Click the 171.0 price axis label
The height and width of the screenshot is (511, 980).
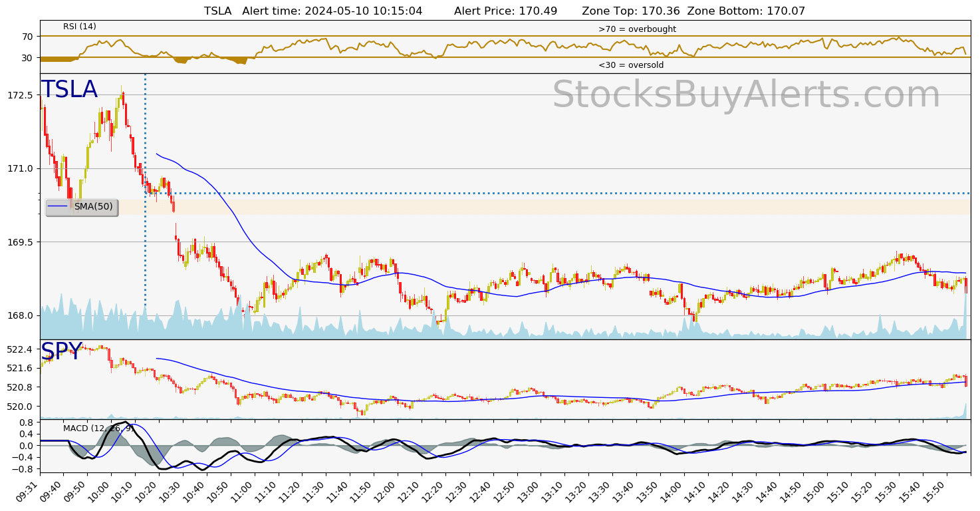pos(20,168)
